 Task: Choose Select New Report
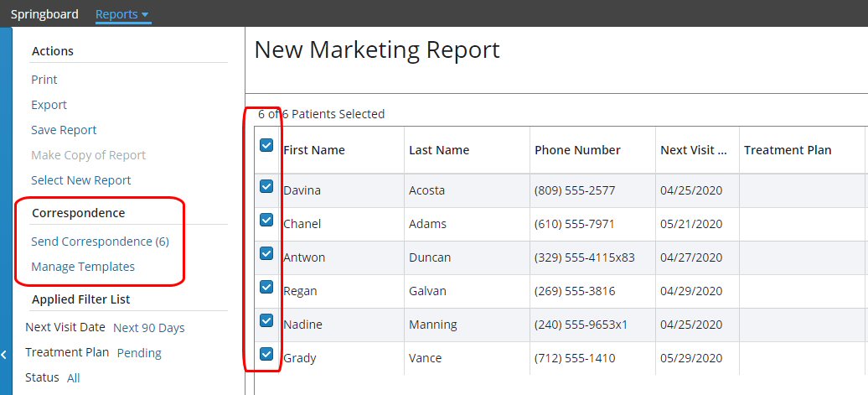click(80, 180)
